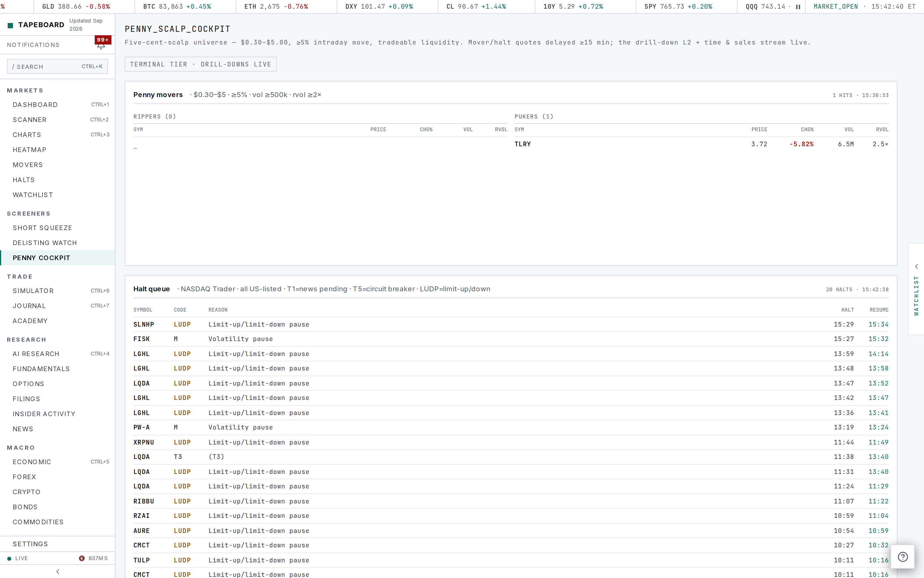Viewport: 924px width, 578px height.
Task: Open the Heatmap view
Action: click(x=58, y=150)
